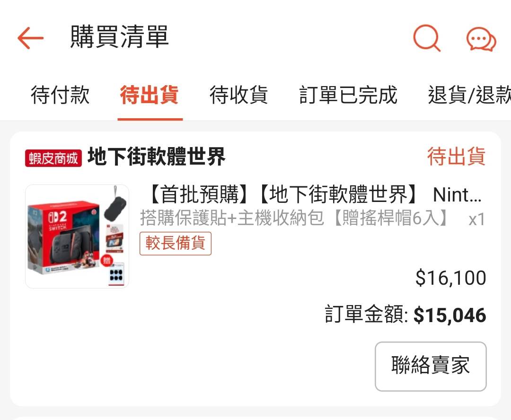Click the 購買清單 page title

coord(120,37)
